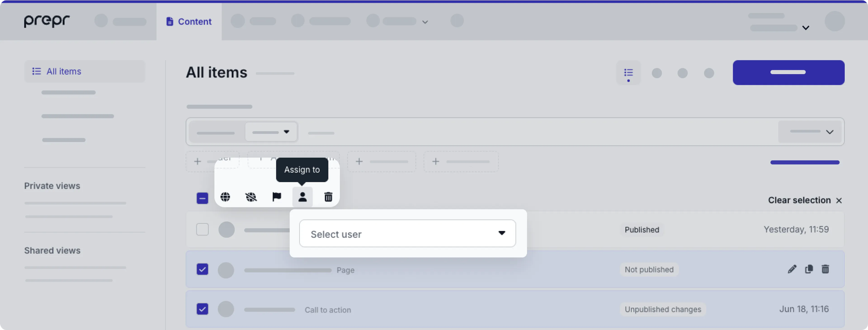Open the Content tab

coord(189,22)
